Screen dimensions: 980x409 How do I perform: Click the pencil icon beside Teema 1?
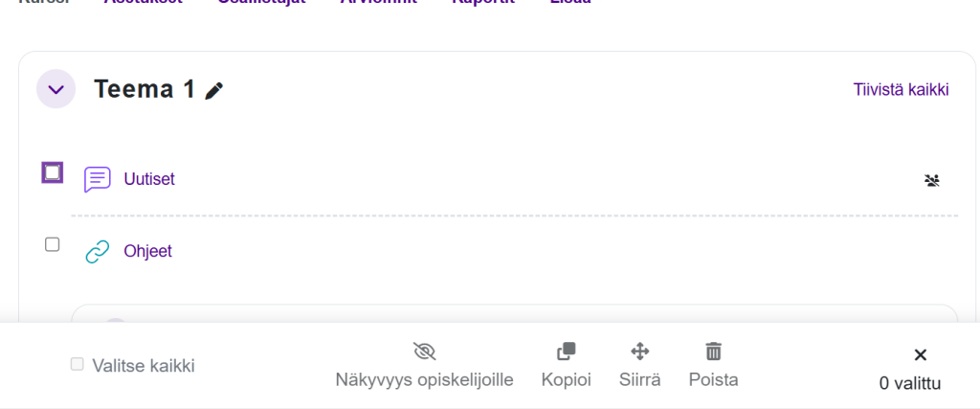click(214, 91)
